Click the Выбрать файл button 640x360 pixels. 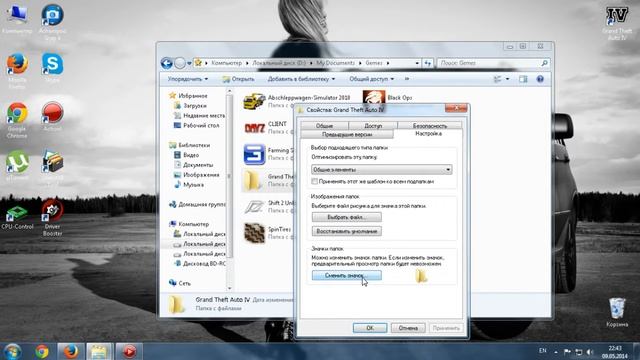(347, 217)
